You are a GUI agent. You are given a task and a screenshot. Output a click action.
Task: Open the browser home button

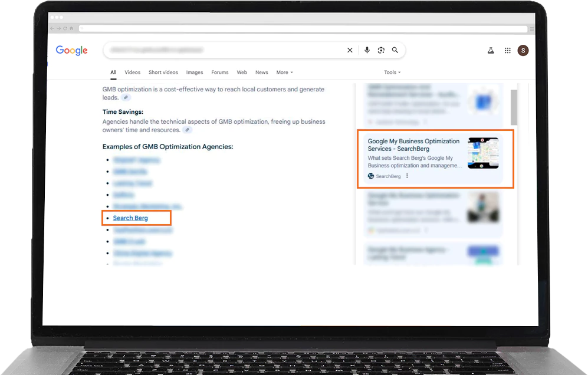point(71,28)
